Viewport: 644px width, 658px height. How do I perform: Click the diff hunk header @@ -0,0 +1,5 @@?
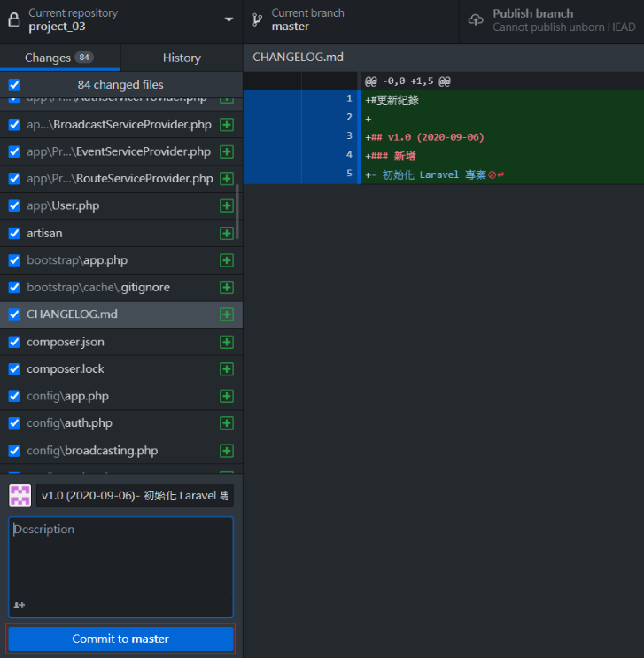(x=407, y=81)
